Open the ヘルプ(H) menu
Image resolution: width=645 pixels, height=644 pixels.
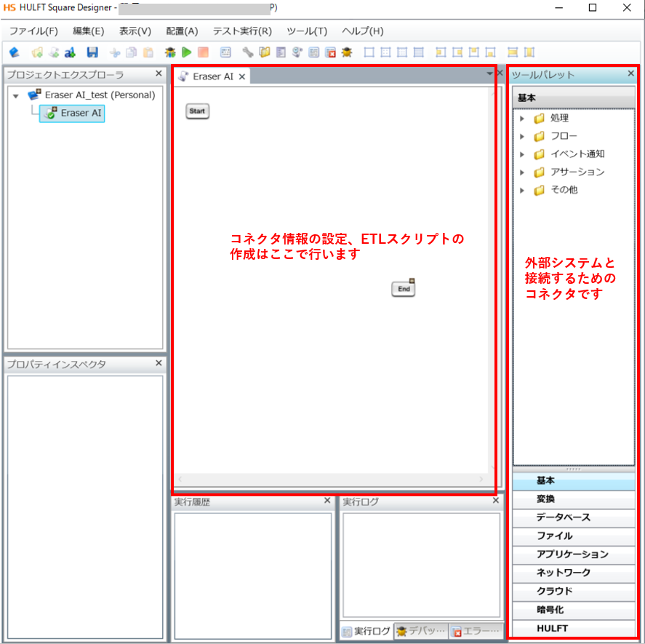363,31
